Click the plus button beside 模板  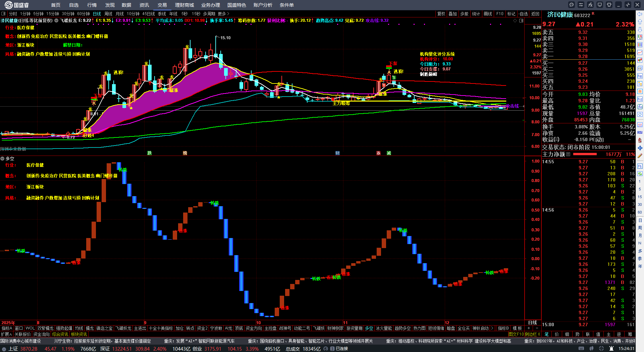(529, 328)
